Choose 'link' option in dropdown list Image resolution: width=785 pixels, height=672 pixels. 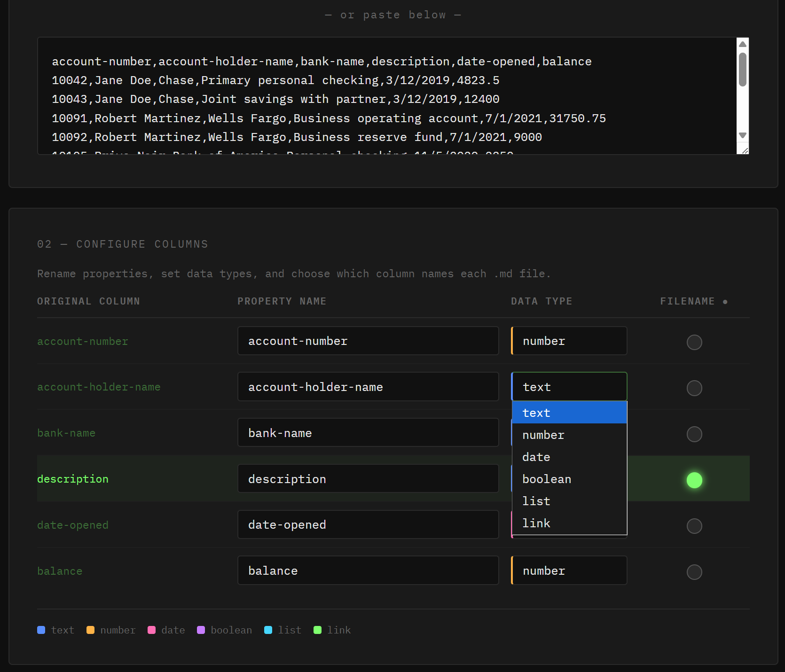[x=569, y=523]
